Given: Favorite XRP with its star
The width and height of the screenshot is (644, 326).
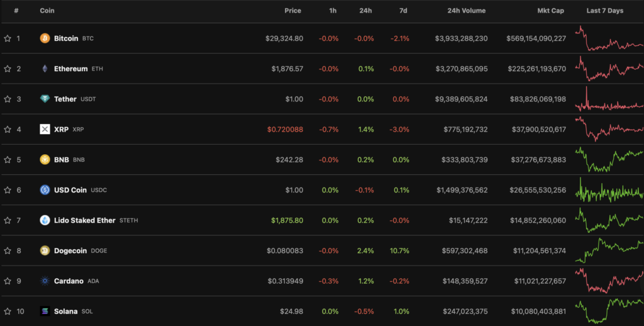Looking at the screenshot, I should (x=8, y=129).
